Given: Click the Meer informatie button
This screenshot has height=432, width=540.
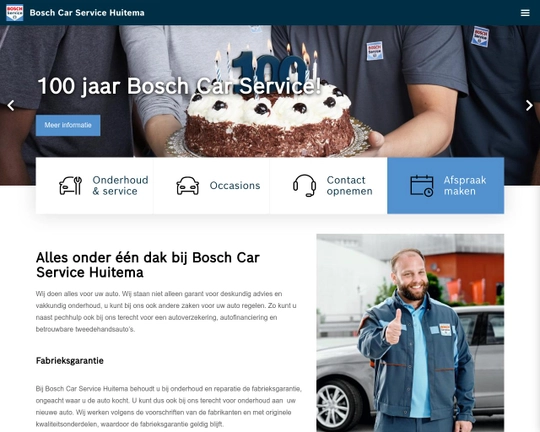Looking at the screenshot, I should 68,125.
